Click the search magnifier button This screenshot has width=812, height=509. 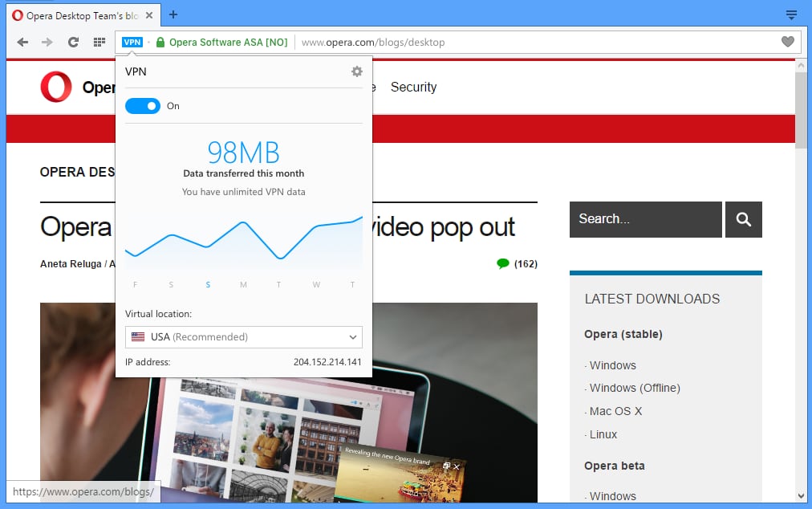coord(744,219)
